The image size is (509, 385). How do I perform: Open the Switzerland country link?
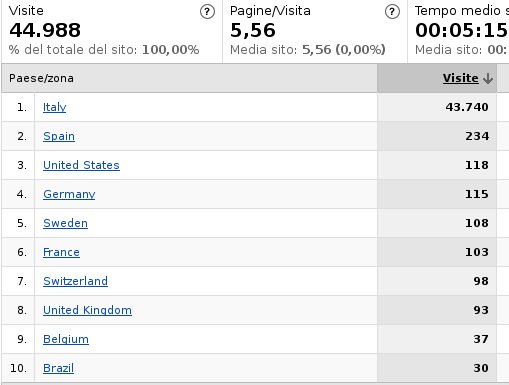(76, 281)
